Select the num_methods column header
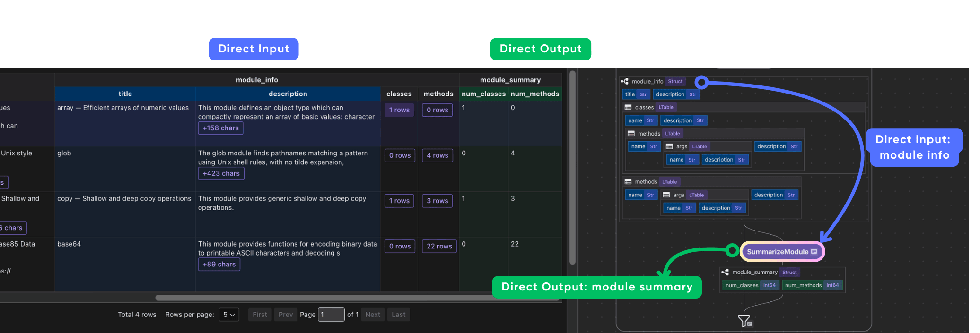Viewport: 980px width, 333px height. (534, 94)
